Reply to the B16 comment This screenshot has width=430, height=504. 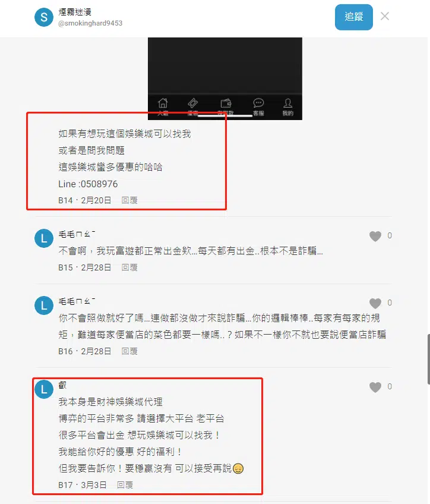(129, 351)
